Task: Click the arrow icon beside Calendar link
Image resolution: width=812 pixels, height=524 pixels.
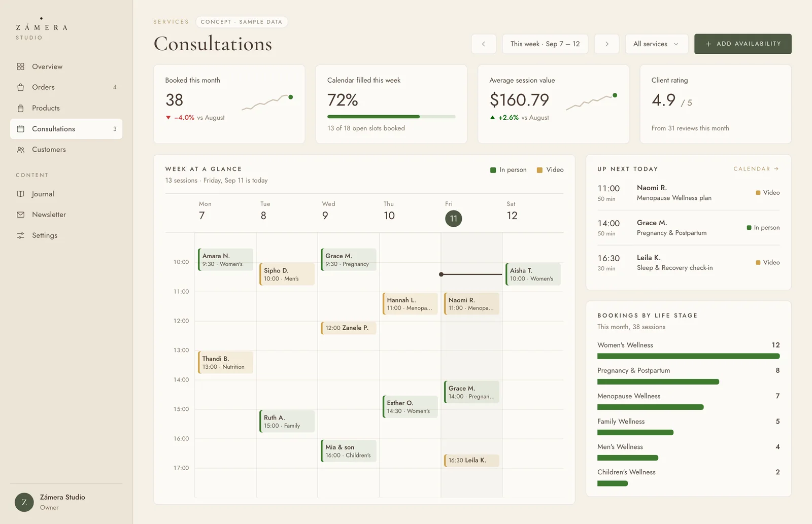Action: [776, 169]
